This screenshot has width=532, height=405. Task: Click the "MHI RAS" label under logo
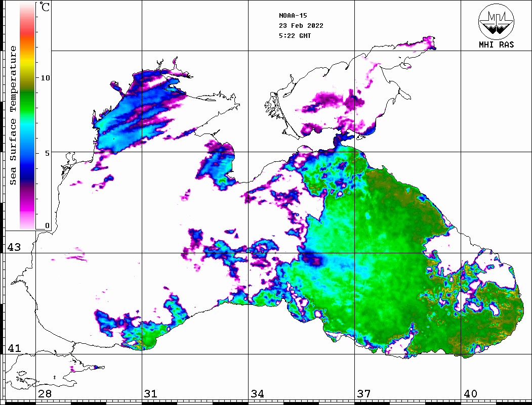pos(497,44)
